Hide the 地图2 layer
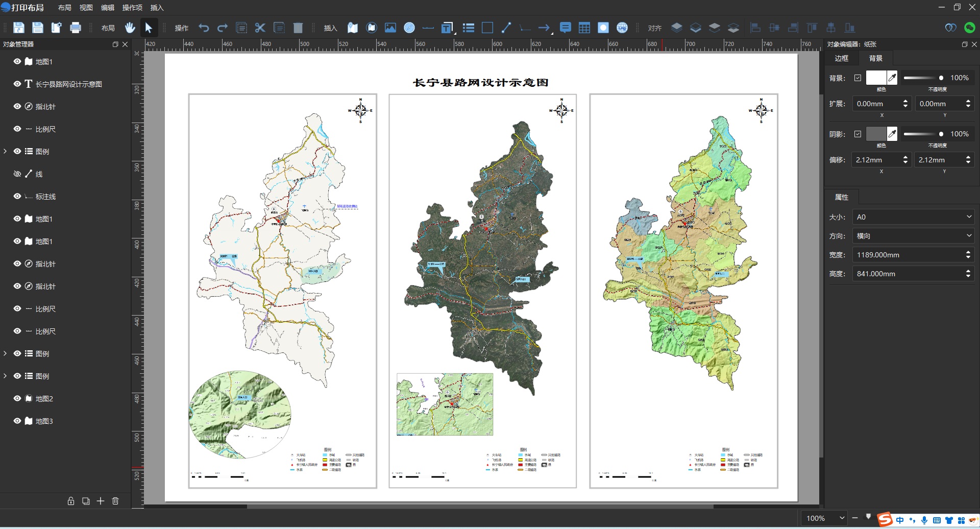Viewport: 980px width, 529px height. [17, 398]
